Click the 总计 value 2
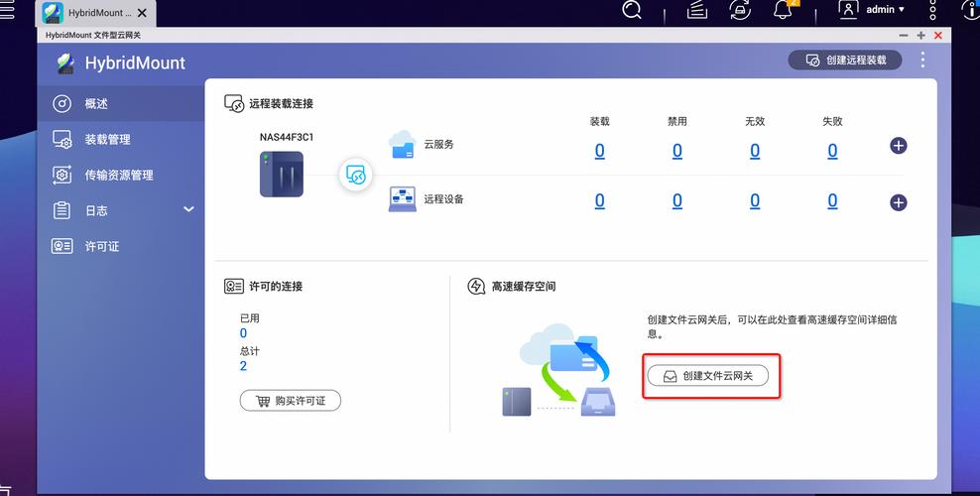 coord(243,366)
